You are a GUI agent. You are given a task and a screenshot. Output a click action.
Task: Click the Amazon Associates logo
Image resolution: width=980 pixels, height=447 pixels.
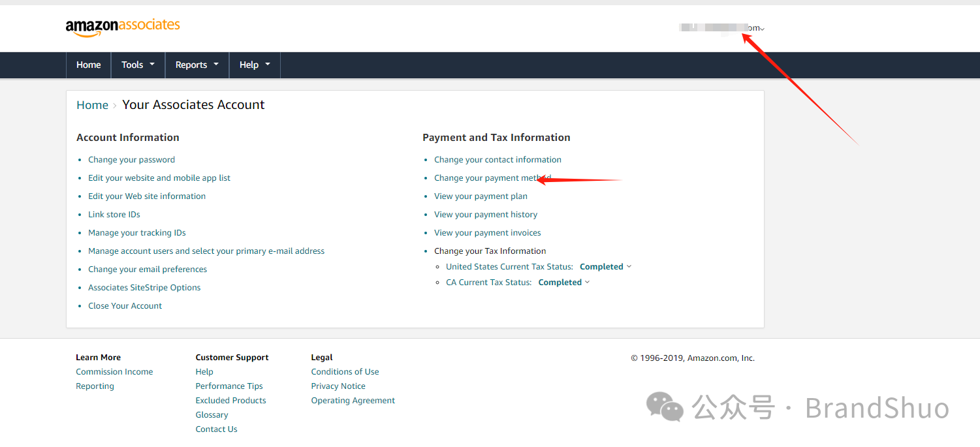[x=122, y=27]
